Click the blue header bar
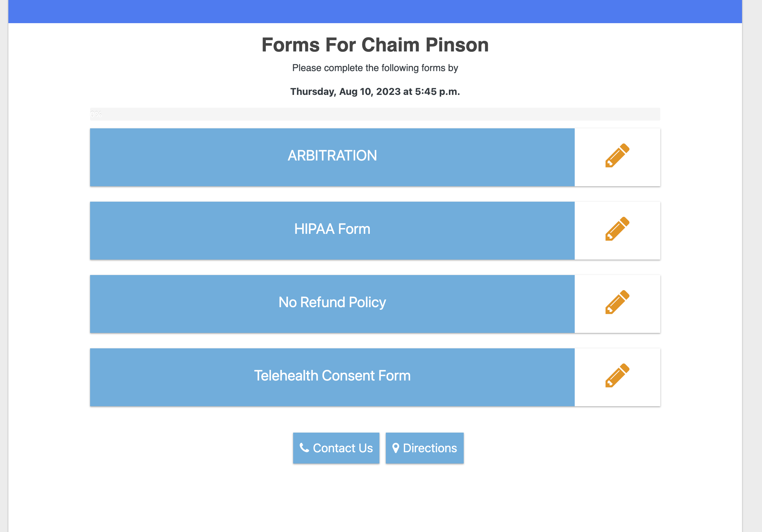The width and height of the screenshot is (762, 532). click(x=375, y=12)
